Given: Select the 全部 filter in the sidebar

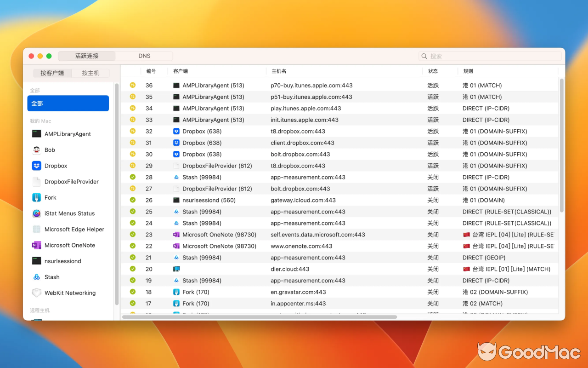Looking at the screenshot, I should coord(68,103).
